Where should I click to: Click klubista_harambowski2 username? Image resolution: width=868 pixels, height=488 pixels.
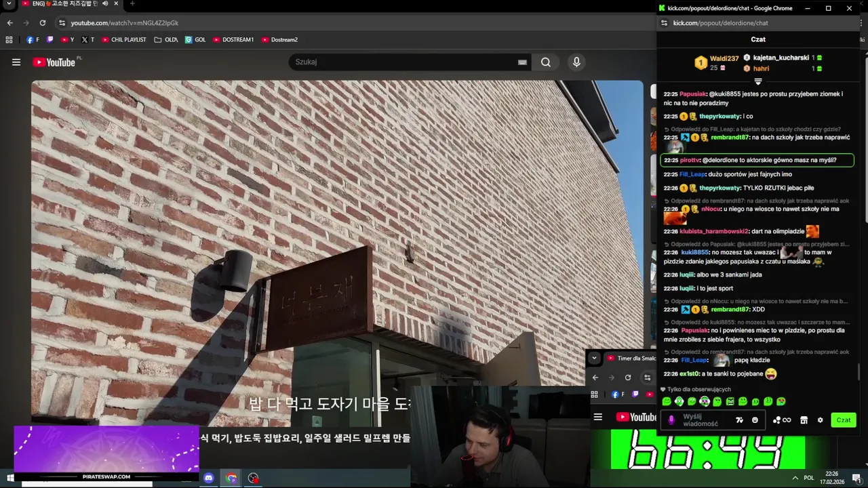[x=713, y=232]
